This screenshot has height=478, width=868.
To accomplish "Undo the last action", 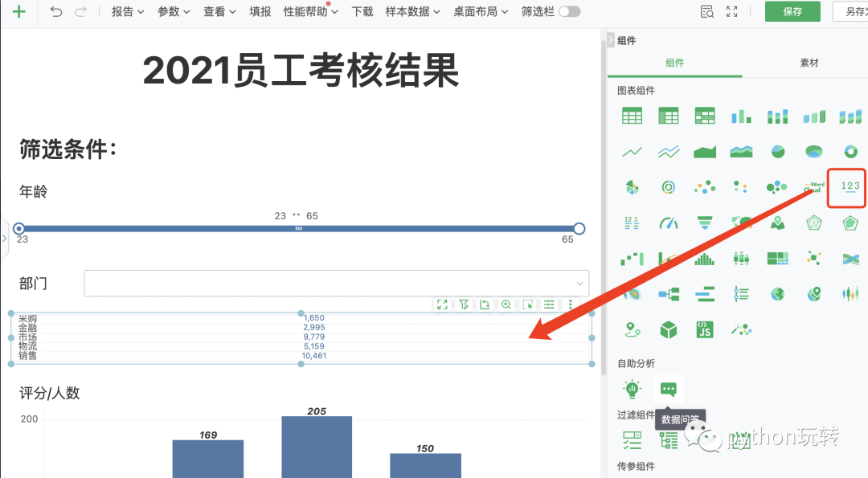I will click(56, 11).
